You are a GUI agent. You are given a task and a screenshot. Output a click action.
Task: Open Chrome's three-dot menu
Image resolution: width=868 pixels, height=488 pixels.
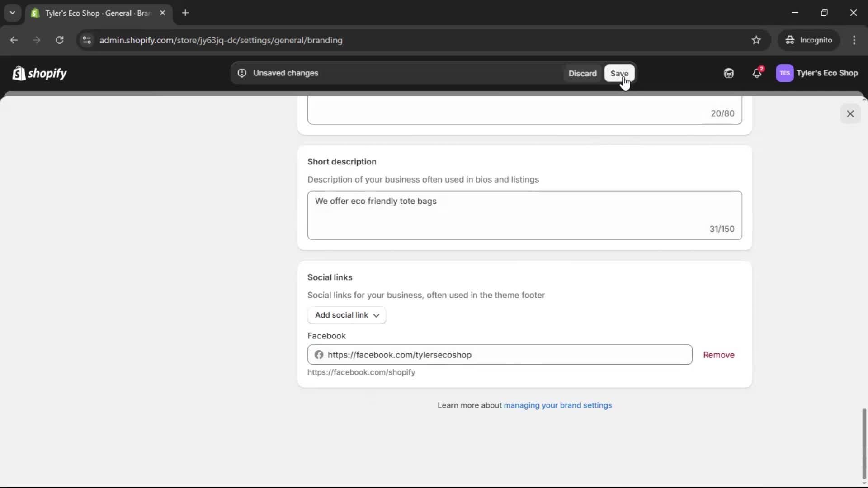pos(854,40)
